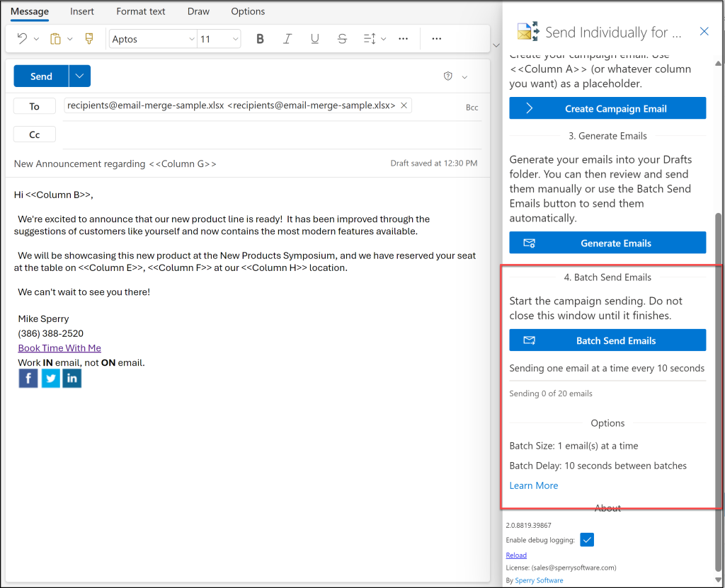Apply Underline formatting
The height and width of the screenshot is (588, 725).
pyautogui.click(x=315, y=39)
